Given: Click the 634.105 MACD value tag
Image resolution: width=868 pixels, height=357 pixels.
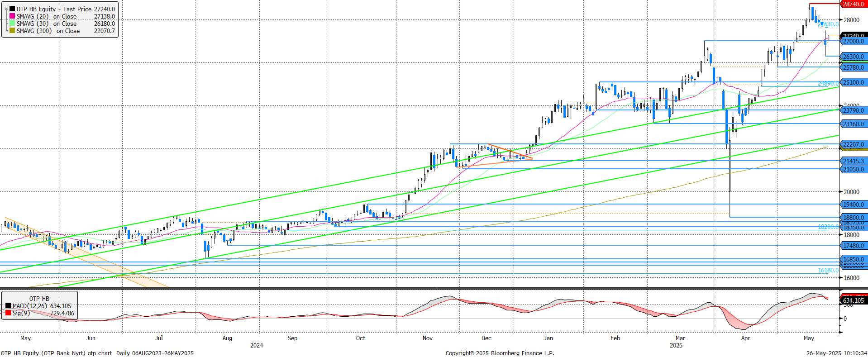Looking at the screenshot, I should pos(854,300).
